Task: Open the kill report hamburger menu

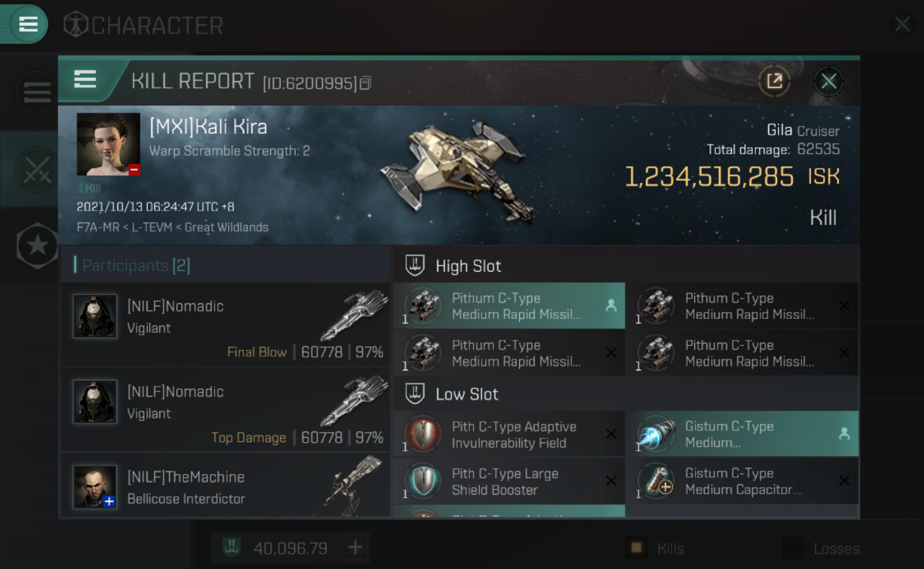Action: [x=85, y=79]
